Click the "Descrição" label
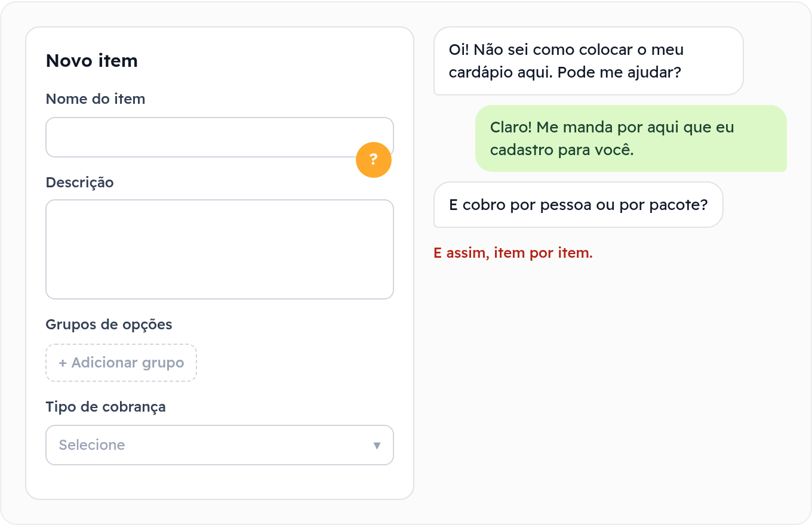The image size is (812, 525). 79,183
